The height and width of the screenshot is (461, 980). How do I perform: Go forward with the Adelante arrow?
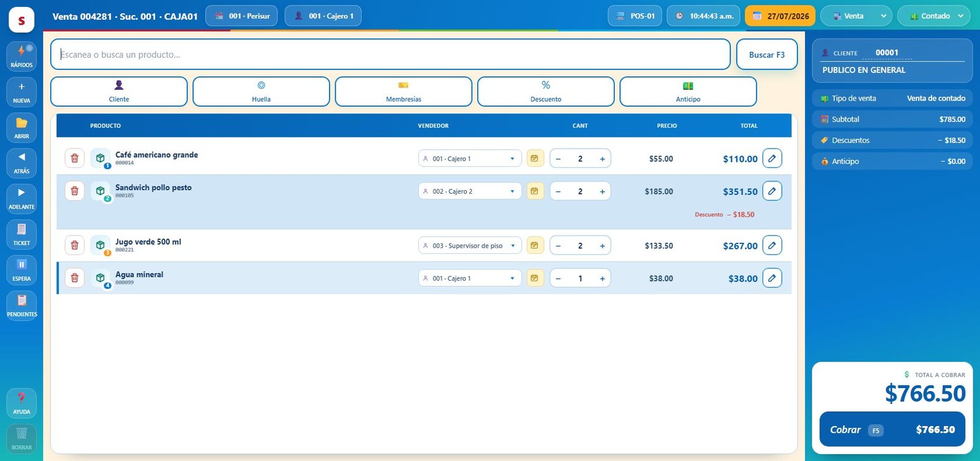(21, 199)
